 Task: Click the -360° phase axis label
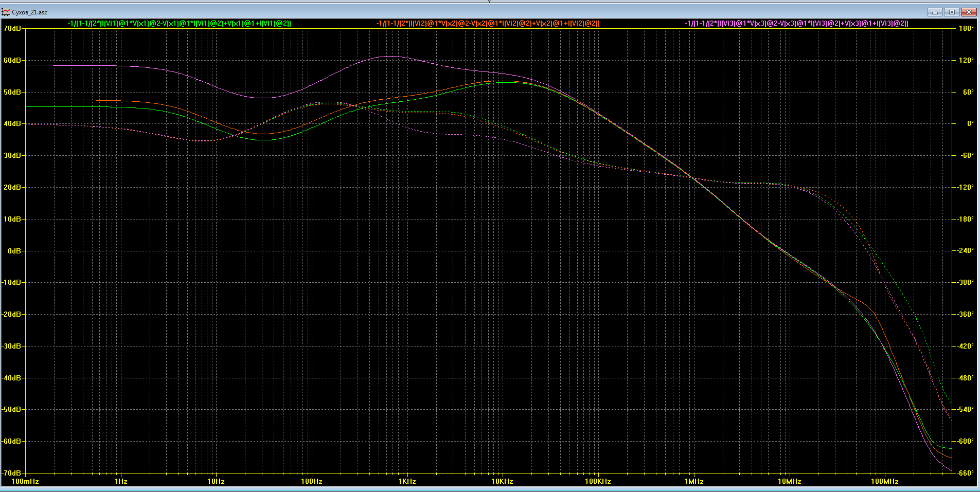click(x=965, y=314)
